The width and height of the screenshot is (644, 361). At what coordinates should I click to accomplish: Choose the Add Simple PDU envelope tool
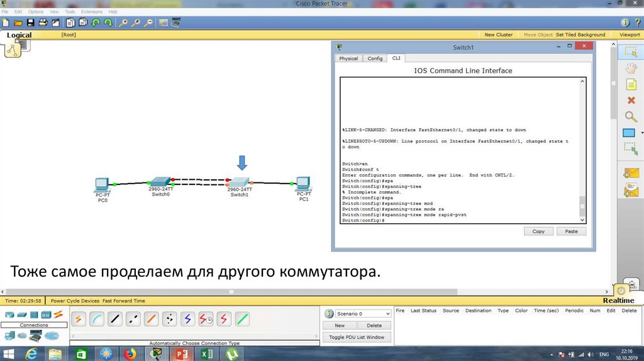[x=631, y=174]
